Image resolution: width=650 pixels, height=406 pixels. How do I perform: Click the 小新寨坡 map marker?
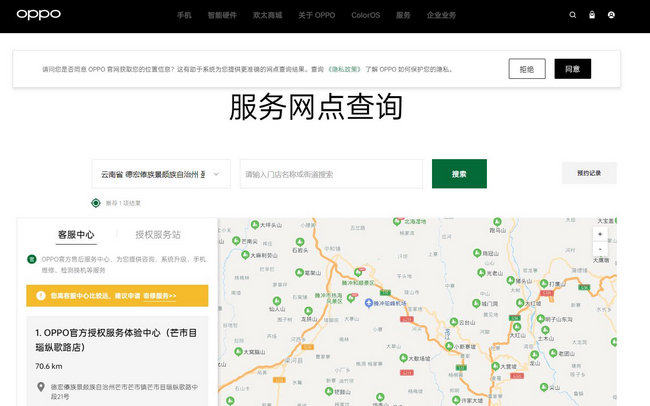click(x=449, y=346)
